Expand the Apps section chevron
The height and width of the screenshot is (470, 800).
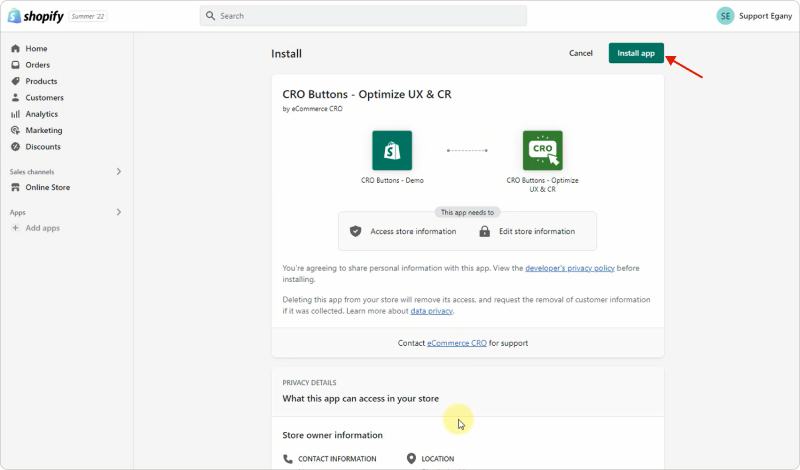click(119, 212)
